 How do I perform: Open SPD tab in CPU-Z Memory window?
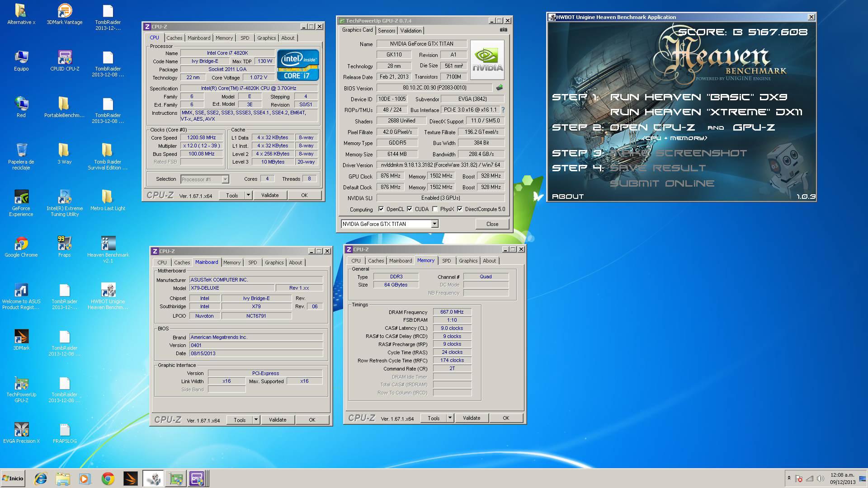(x=447, y=261)
